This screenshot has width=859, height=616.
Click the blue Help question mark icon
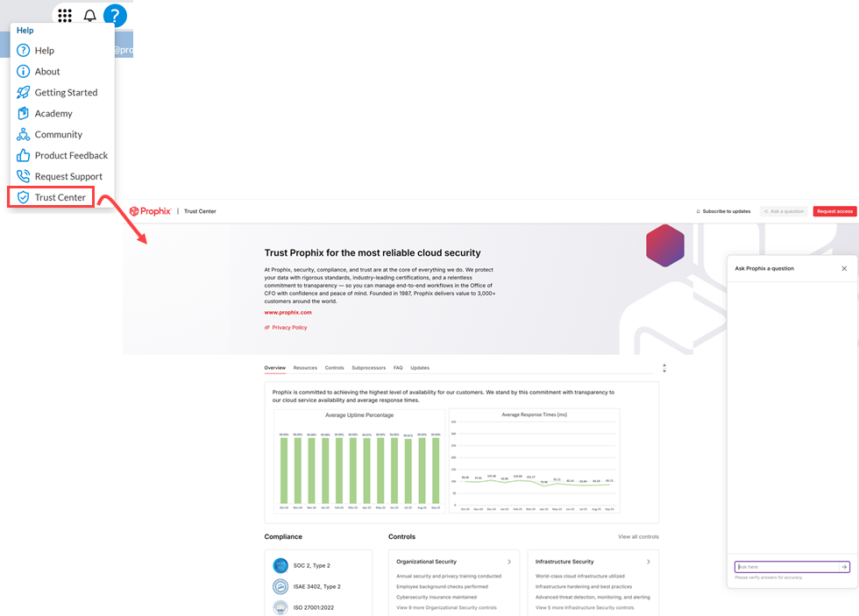pos(115,16)
